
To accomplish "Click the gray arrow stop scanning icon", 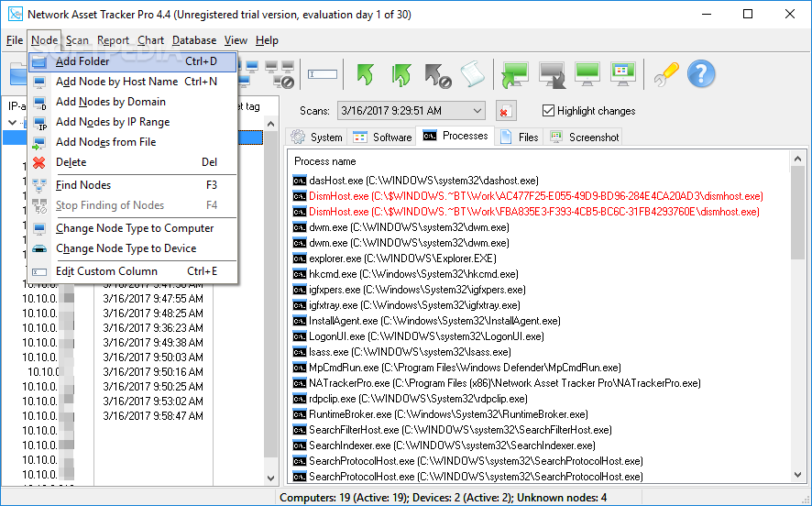I will tap(437, 75).
